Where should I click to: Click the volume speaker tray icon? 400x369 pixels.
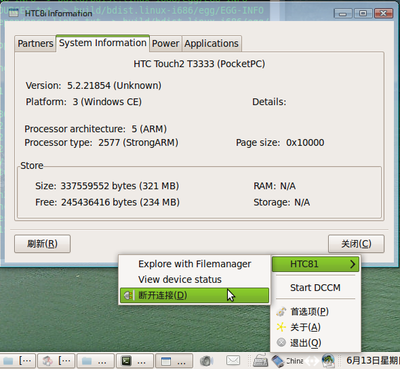pos(206,361)
